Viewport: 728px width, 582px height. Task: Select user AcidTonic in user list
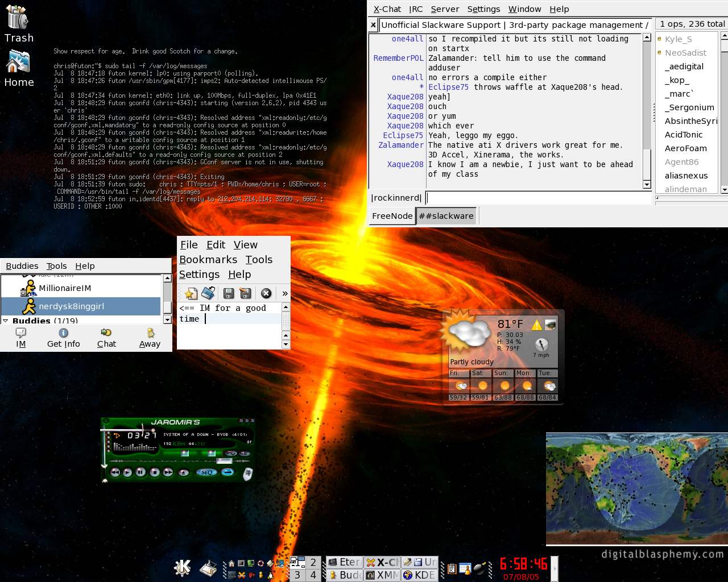(684, 135)
